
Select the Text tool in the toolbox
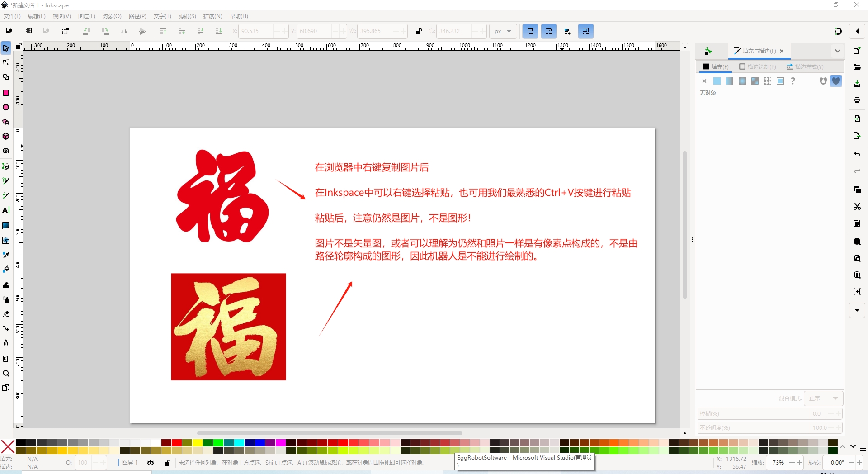pyautogui.click(x=6, y=210)
